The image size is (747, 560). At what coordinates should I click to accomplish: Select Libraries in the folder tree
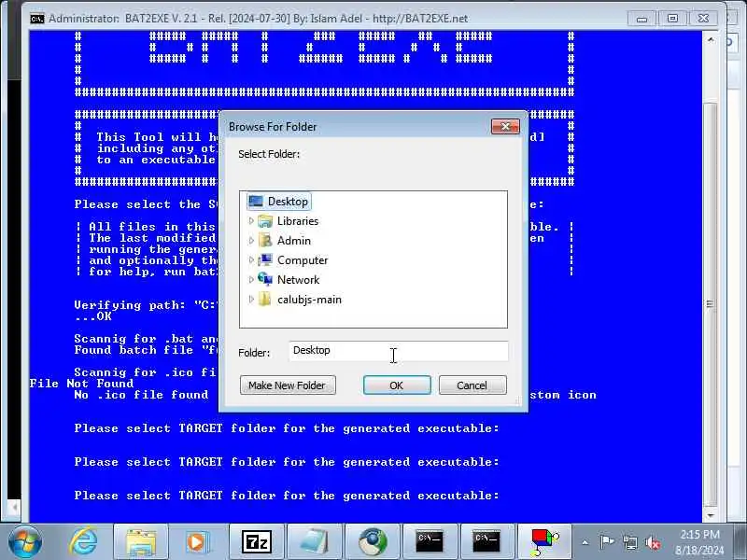(x=298, y=221)
